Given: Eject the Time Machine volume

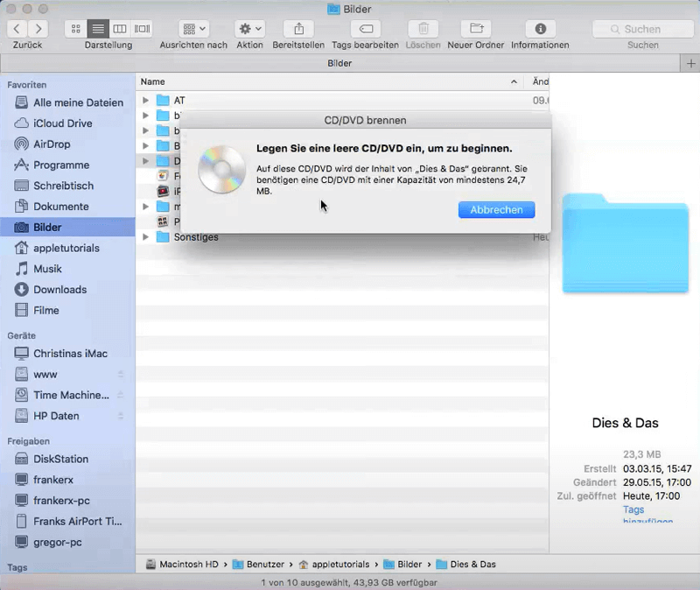Looking at the screenshot, I should [121, 396].
